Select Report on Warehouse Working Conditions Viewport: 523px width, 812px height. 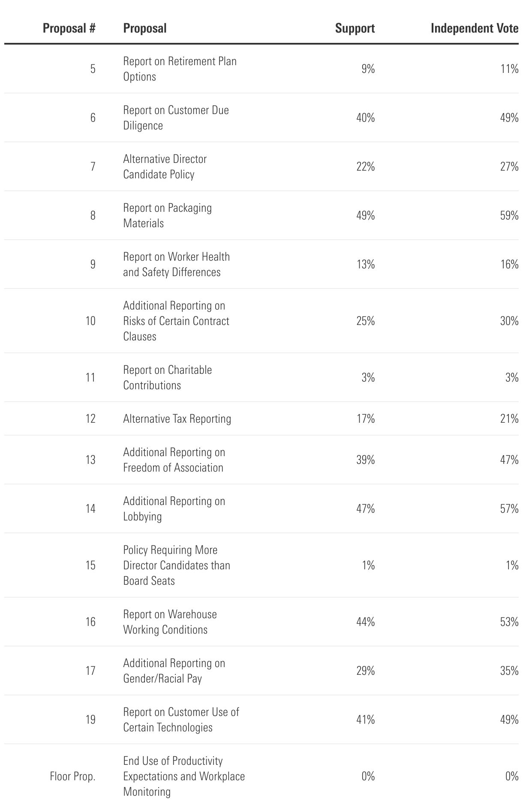point(170,622)
